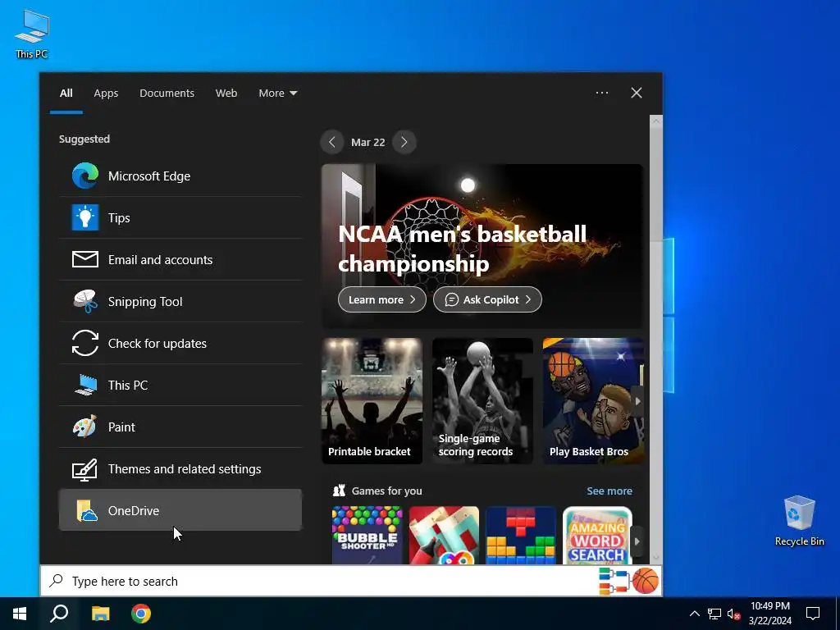The image size is (840, 630).
Task: Advance the games carousel arrow
Action: pos(637,541)
